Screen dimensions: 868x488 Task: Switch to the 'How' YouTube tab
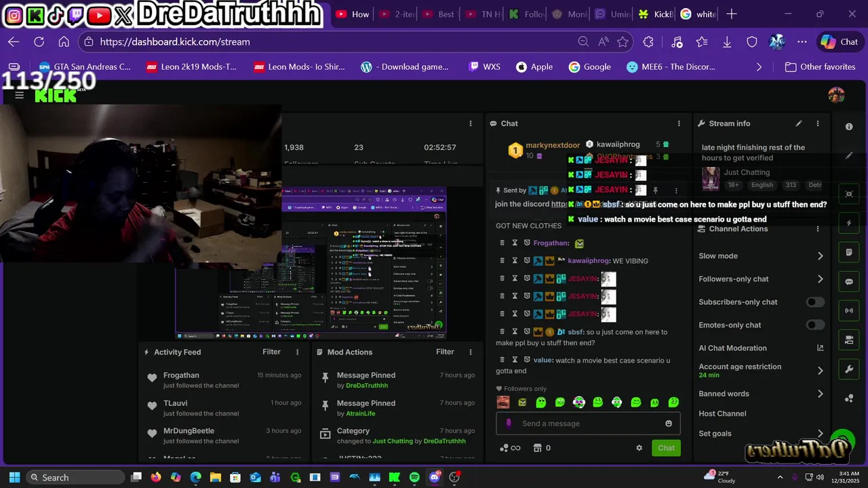click(x=352, y=14)
